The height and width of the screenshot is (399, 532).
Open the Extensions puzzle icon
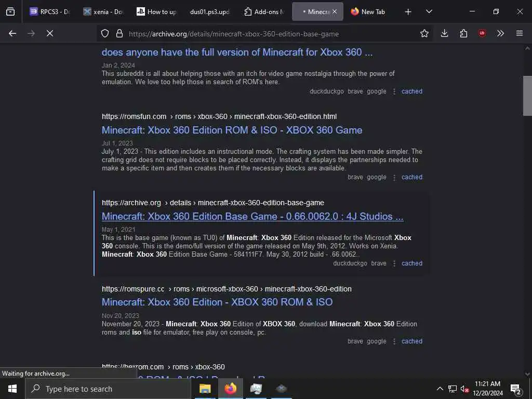point(463,33)
